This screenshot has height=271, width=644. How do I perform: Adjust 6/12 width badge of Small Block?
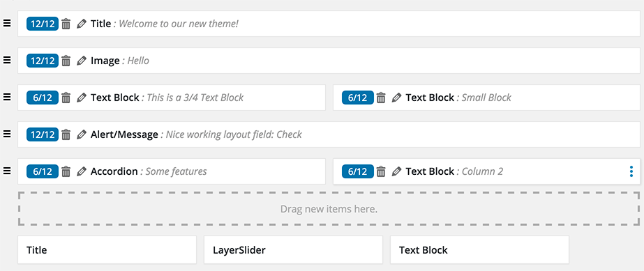(x=358, y=98)
